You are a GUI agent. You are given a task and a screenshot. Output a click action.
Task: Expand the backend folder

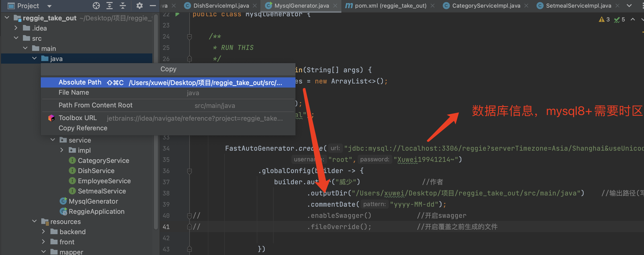pos(44,232)
